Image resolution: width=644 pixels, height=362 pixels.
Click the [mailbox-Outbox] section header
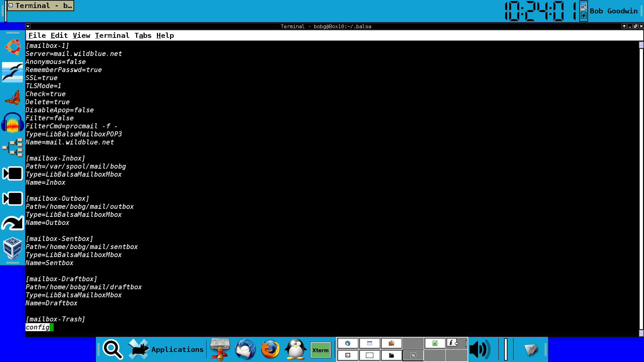[x=57, y=198]
